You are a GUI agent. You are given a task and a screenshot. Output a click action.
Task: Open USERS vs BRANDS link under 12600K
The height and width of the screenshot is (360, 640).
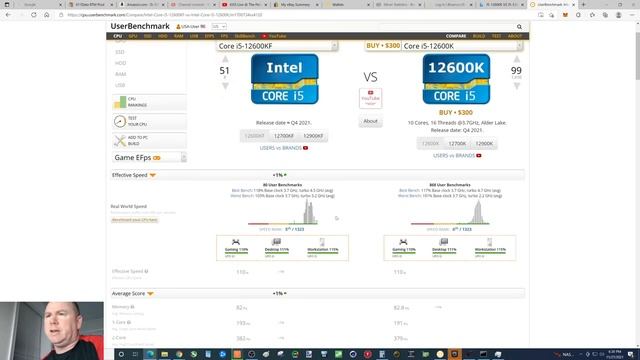(x=457, y=156)
